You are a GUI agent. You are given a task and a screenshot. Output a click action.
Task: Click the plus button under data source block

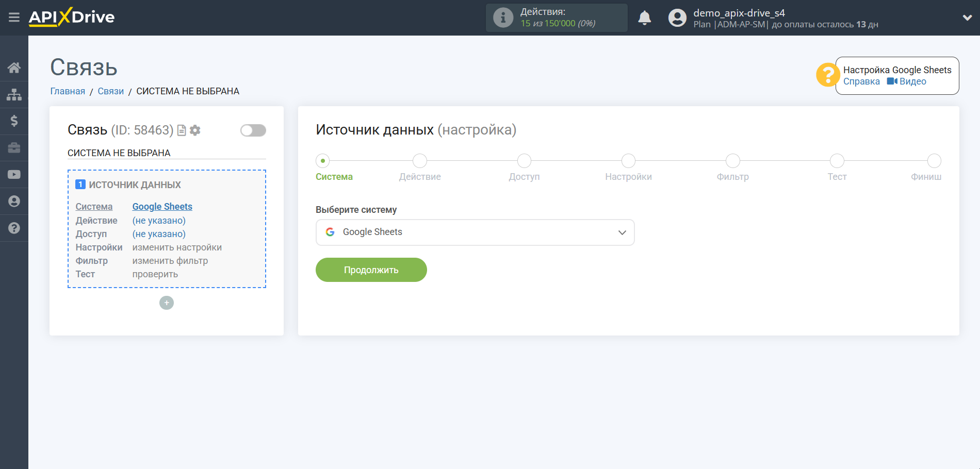tap(166, 303)
